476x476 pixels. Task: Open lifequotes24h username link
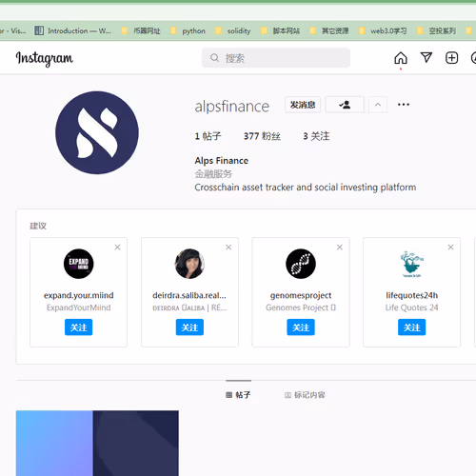pyautogui.click(x=411, y=295)
